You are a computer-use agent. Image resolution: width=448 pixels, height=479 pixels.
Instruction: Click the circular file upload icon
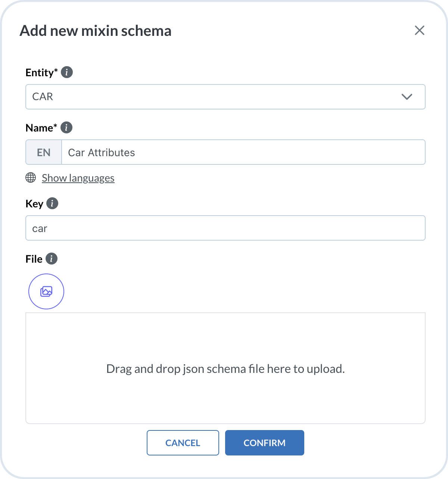46,291
